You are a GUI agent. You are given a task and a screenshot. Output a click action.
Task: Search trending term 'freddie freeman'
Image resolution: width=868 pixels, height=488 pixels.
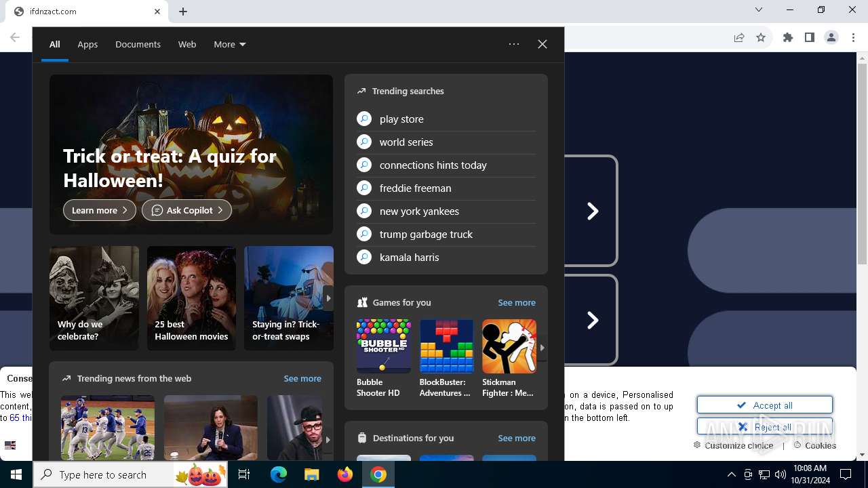click(x=446, y=188)
